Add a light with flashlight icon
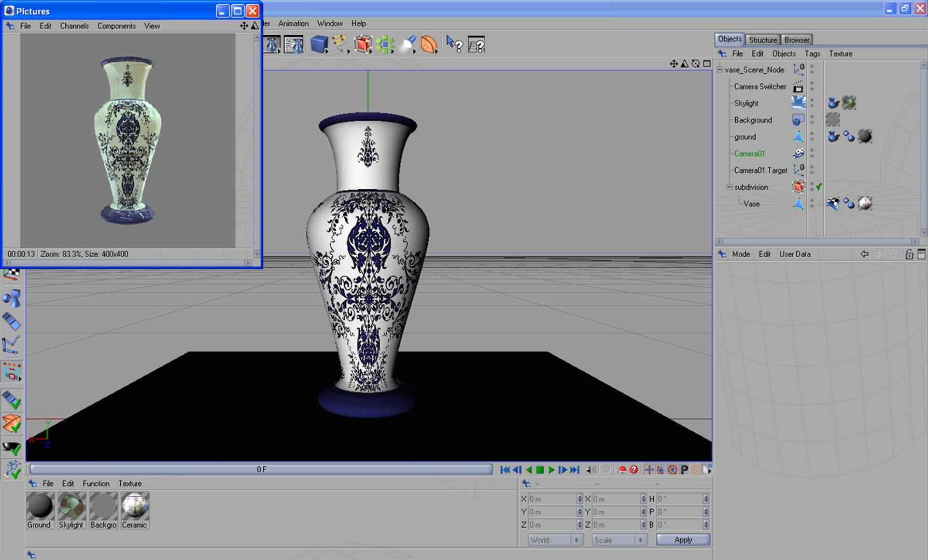928x560 pixels. [x=408, y=45]
